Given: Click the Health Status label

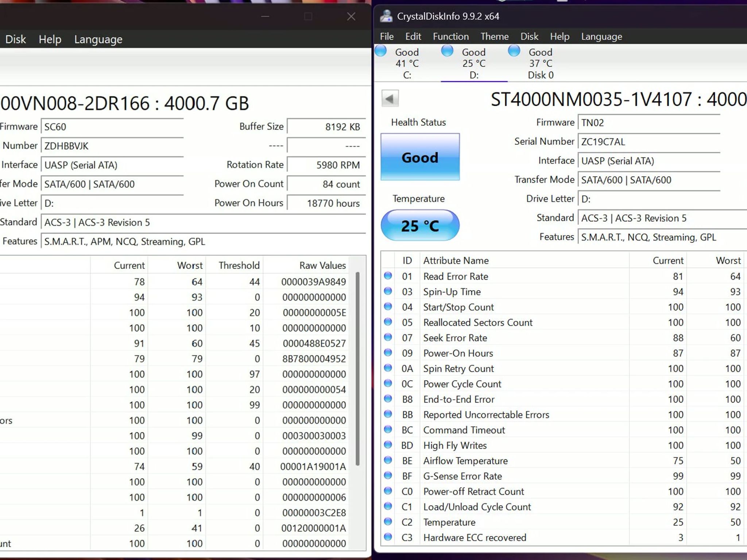Looking at the screenshot, I should [418, 122].
